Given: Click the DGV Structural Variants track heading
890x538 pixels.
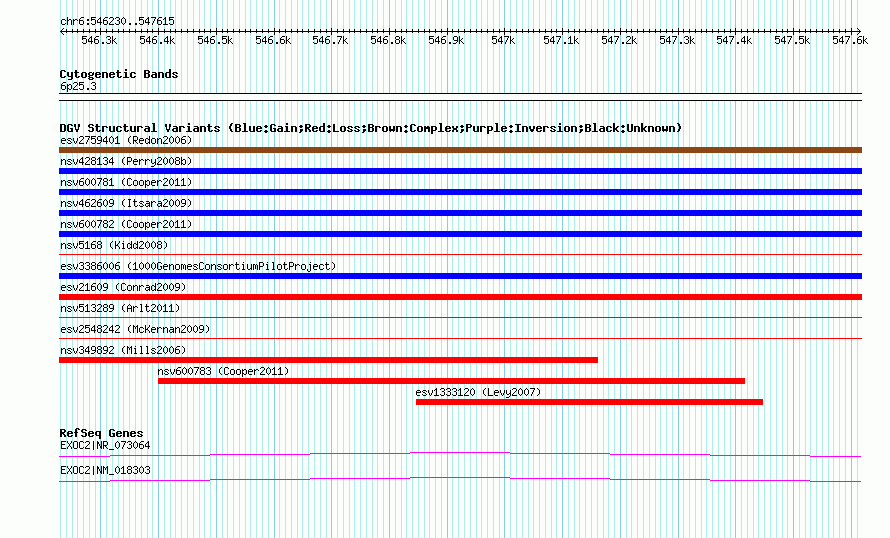Looking at the screenshot, I should (x=371, y=128).
